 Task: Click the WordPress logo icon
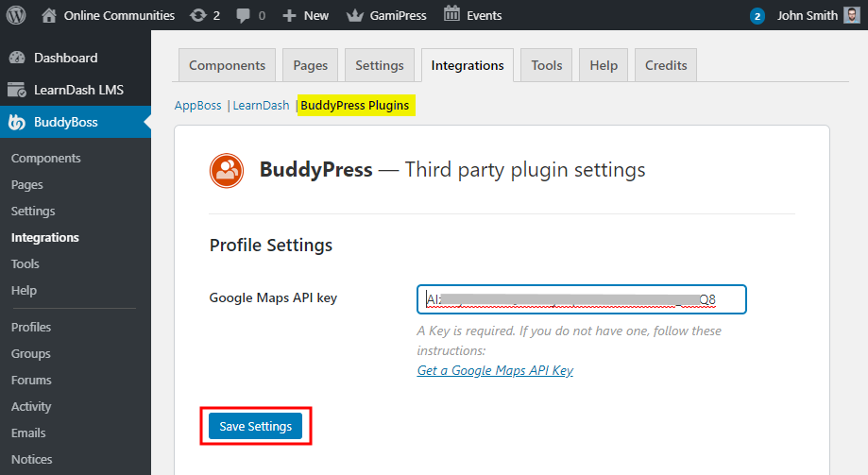tap(16, 15)
